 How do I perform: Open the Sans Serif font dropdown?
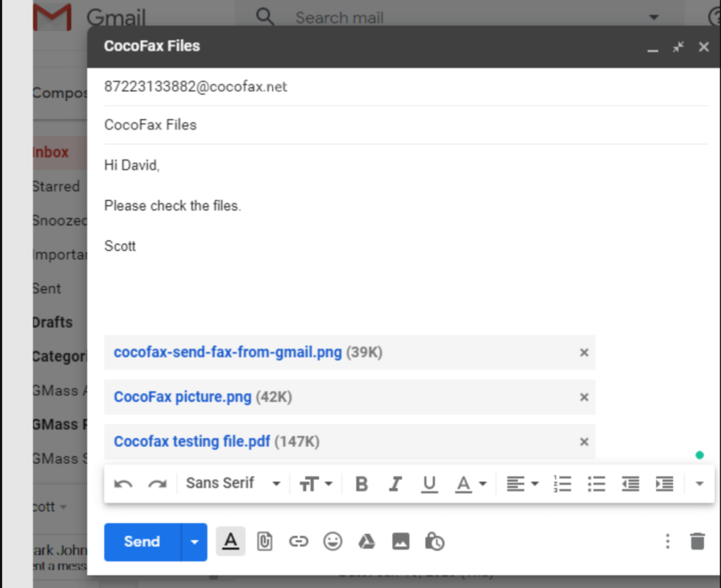click(232, 483)
